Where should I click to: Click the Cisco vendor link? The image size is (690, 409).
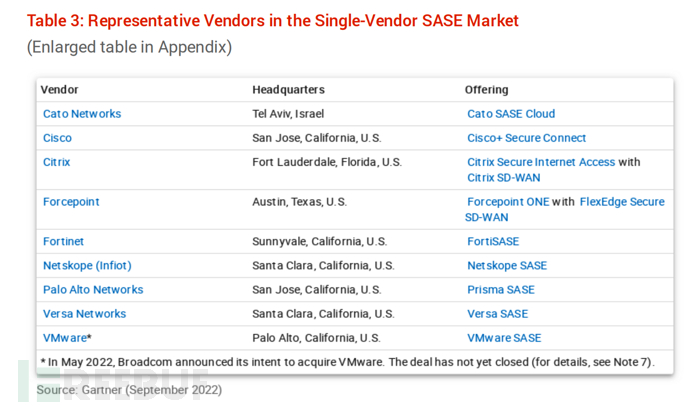57,138
